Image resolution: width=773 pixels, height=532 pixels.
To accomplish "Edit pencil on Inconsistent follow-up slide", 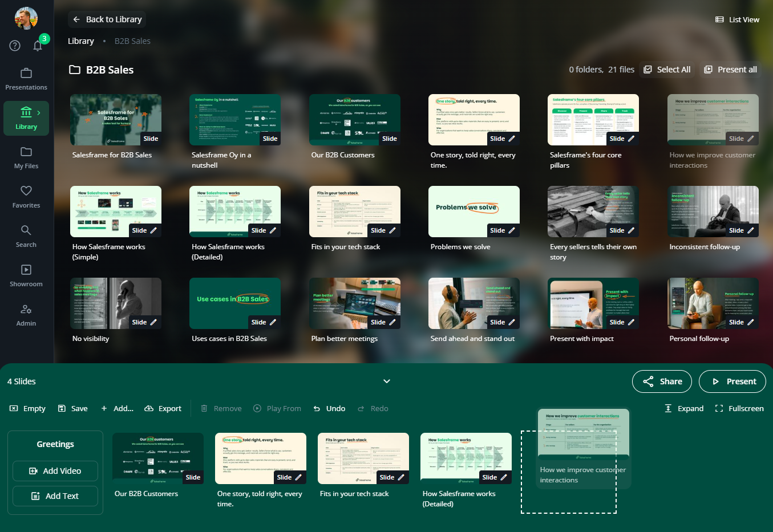I will pos(751,230).
